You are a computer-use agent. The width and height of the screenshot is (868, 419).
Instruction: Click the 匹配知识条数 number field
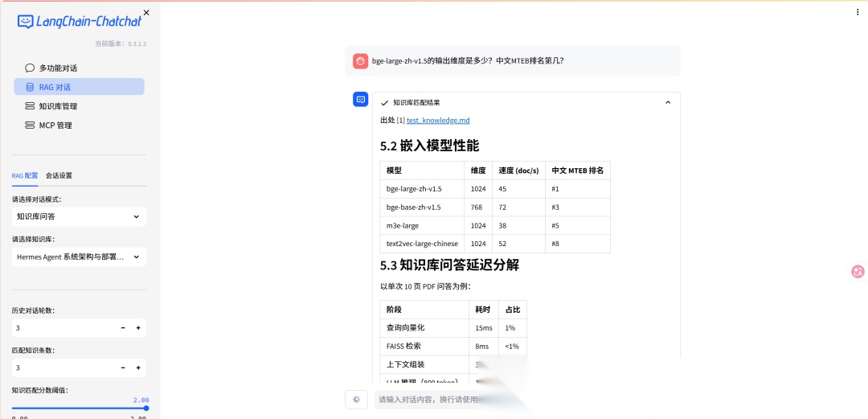click(x=63, y=368)
